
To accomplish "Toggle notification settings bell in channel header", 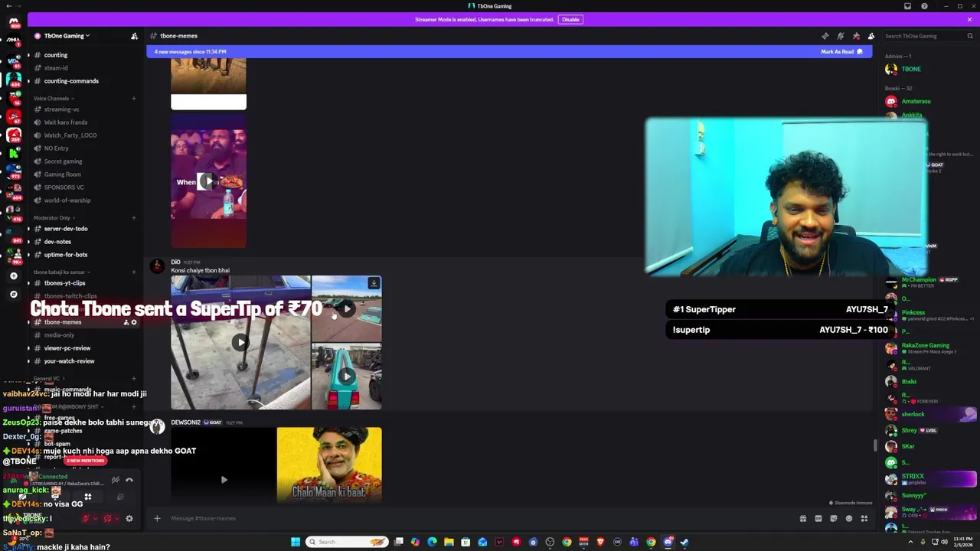I will click(840, 36).
